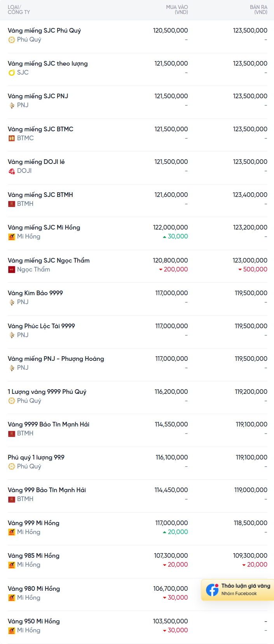Click Vàng 9999 Bảo Tín Mạnh Hải title
The width and height of the screenshot is (274, 644).
click(49, 425)
